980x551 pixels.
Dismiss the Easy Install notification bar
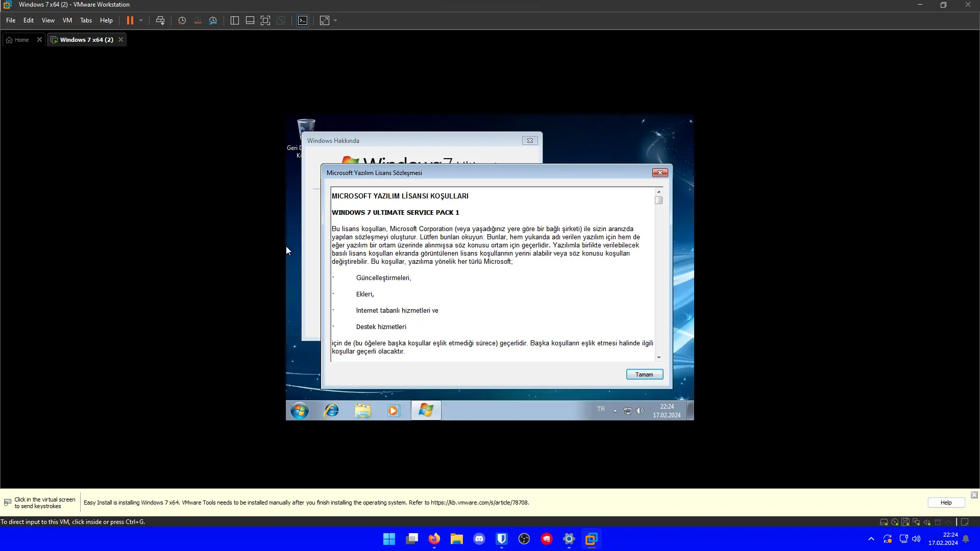tap(974, 495)
